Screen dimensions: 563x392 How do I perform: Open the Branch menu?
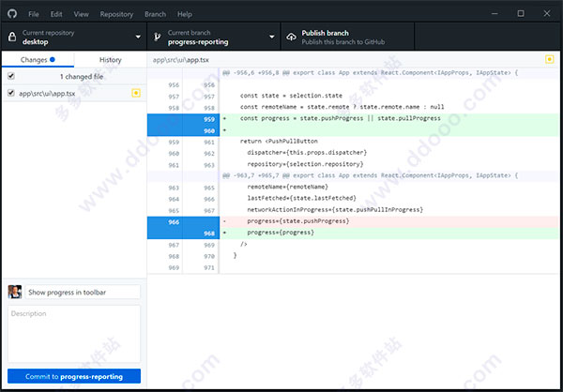point(155,14)
